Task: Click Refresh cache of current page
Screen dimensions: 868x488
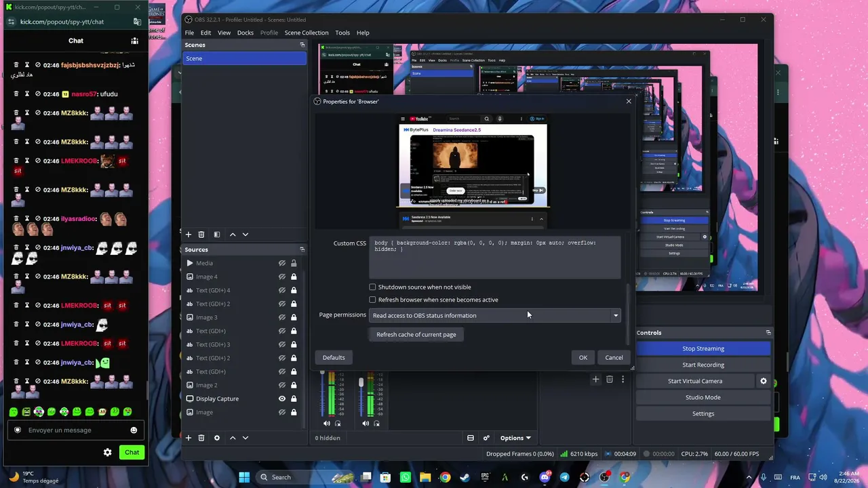Action: [416, 334]
